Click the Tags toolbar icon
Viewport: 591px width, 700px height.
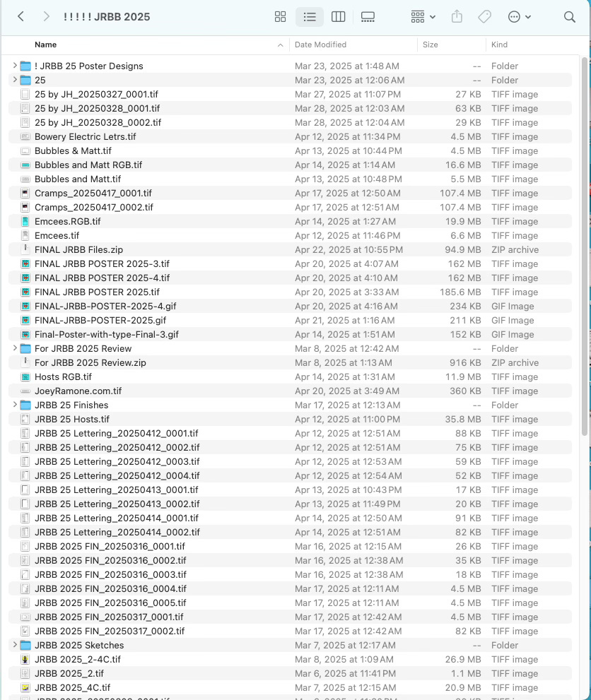coord(484,17)
